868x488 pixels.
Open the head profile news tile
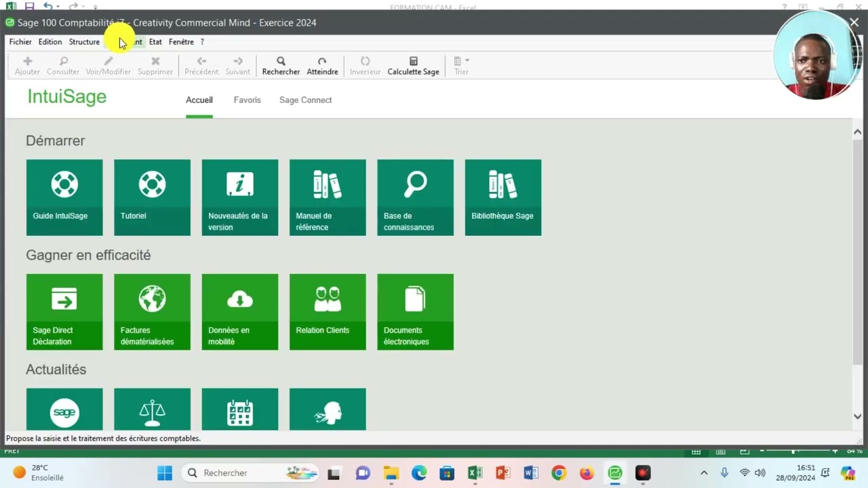pos(328,409)
